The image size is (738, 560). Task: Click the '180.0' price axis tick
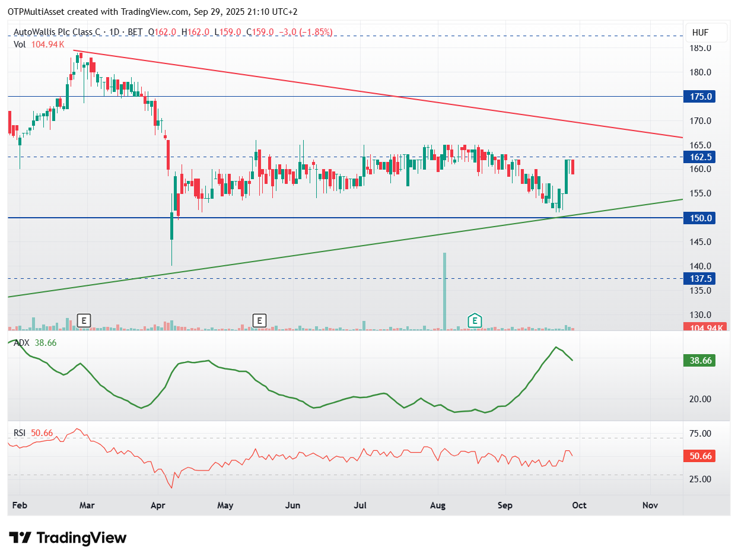(701, 72)
